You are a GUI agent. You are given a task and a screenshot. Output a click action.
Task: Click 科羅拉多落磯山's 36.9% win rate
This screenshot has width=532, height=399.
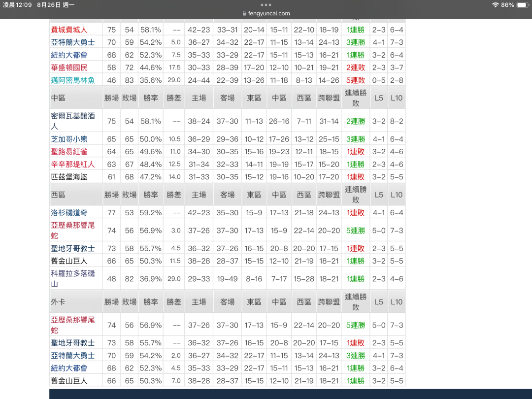click(x=151, y=279)
